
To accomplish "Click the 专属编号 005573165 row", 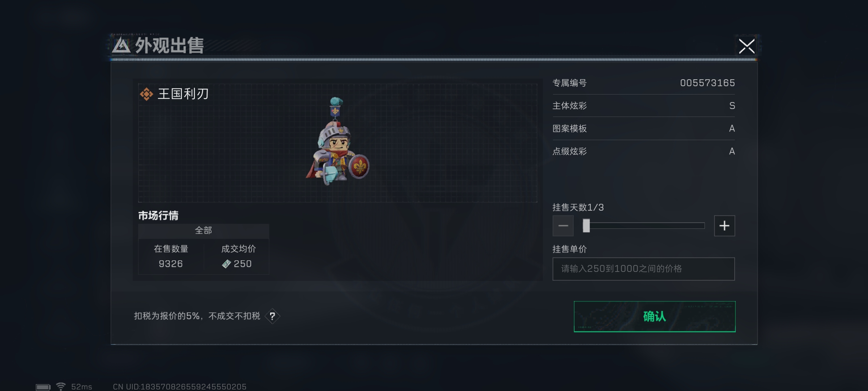I will click(x=643, y=83).
